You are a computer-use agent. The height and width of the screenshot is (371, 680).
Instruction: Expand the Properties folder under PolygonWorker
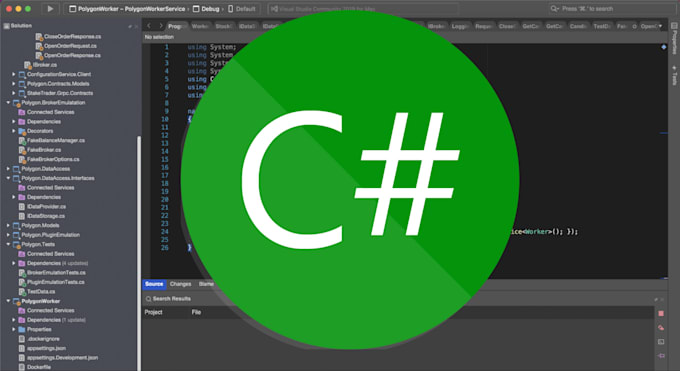click(x=13, y=330)
